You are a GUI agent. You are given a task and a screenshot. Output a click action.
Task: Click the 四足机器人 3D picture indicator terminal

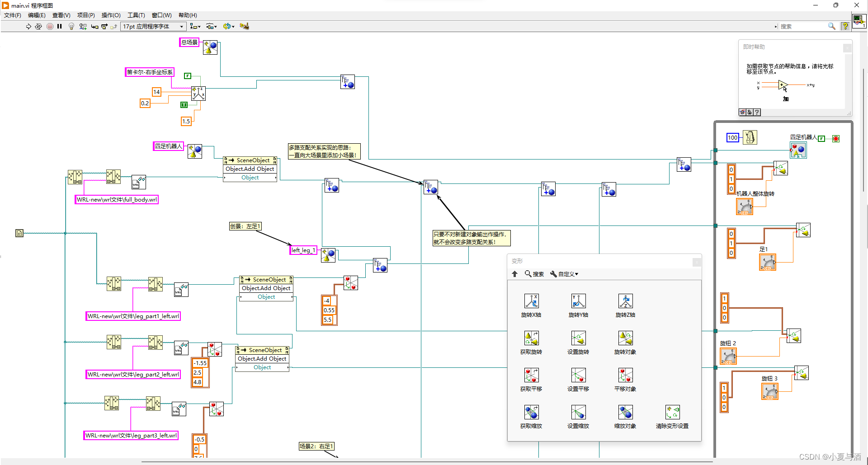click(798, 150)
